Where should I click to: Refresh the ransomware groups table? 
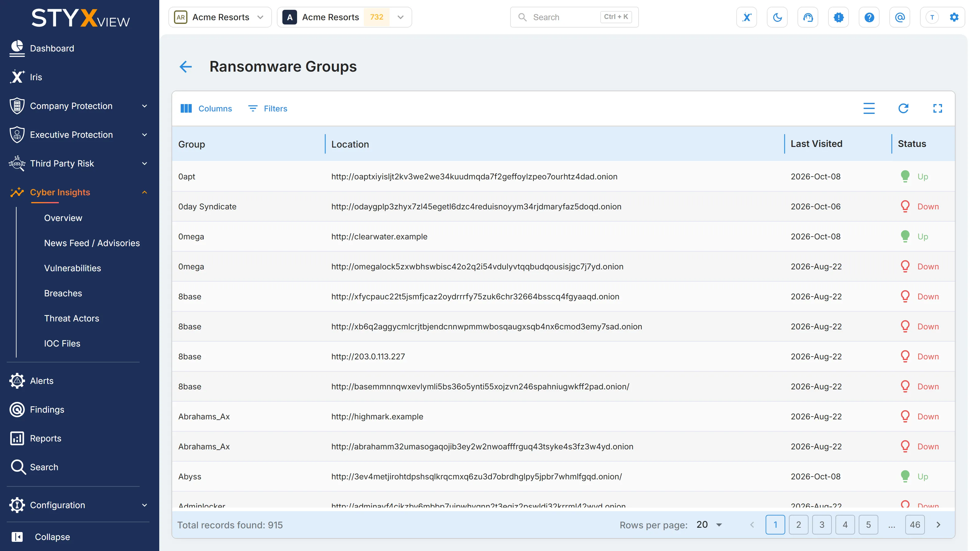903,108
